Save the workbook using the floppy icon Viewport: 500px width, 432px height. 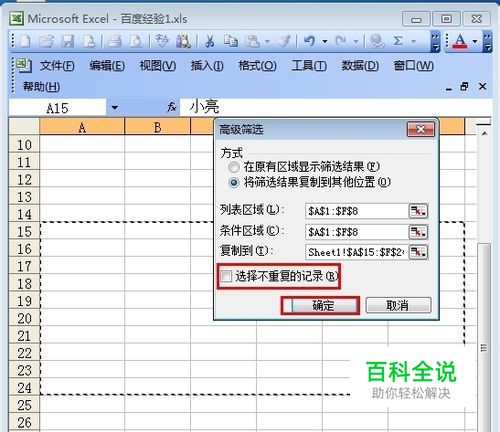tap(68, 41)
